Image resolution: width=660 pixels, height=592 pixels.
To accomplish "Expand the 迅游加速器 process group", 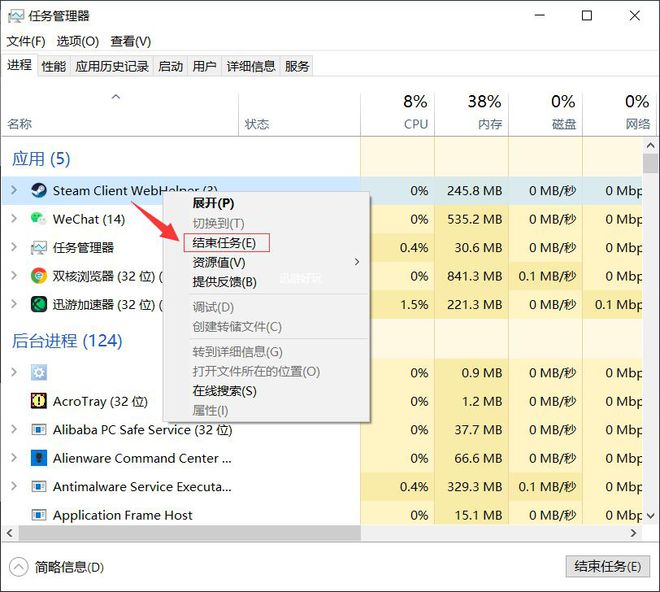I will [14, 304].
